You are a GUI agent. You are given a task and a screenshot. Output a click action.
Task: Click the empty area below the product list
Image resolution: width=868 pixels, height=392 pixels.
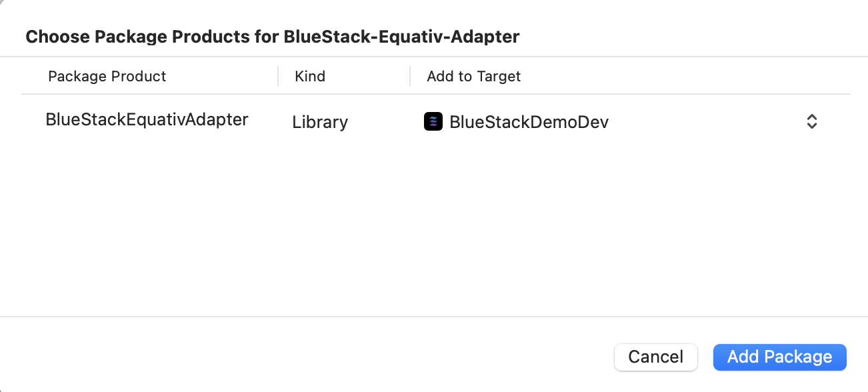coord(435,227)
